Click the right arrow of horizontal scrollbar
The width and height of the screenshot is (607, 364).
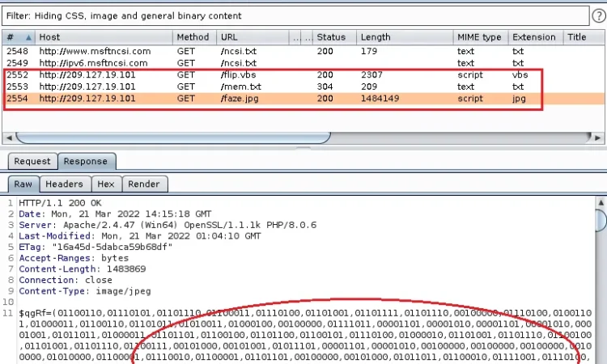pyautogui.click(x=598, y=138)
